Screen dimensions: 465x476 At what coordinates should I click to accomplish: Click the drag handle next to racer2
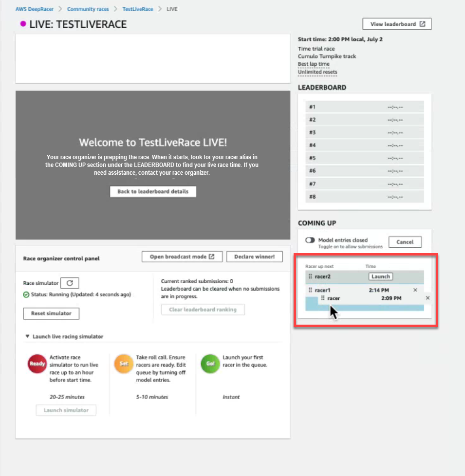tap(310, 276)
